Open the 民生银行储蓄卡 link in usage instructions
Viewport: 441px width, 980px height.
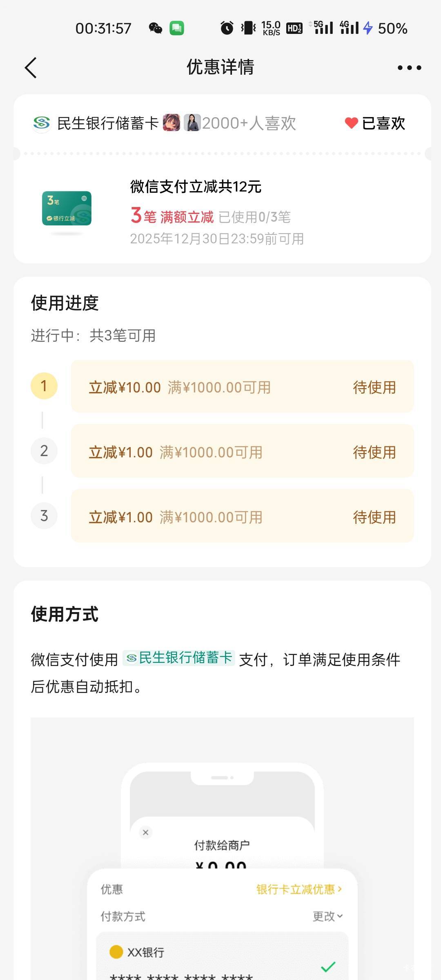(179, 658)
